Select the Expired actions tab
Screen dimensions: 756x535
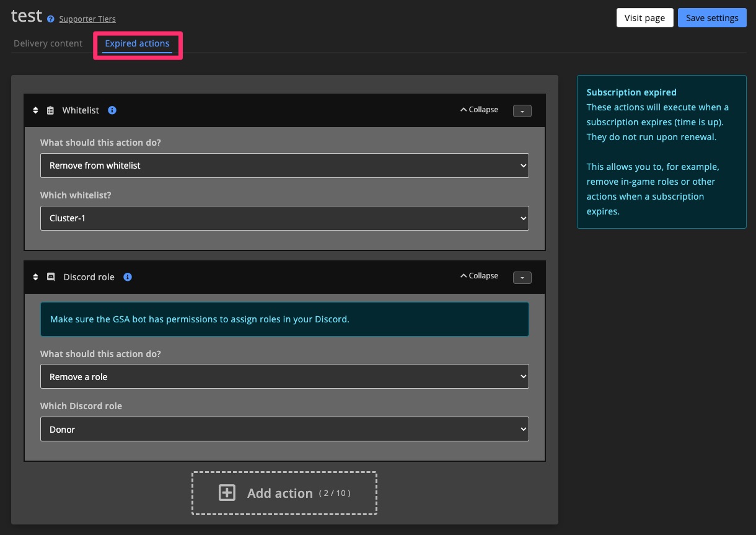137,43
